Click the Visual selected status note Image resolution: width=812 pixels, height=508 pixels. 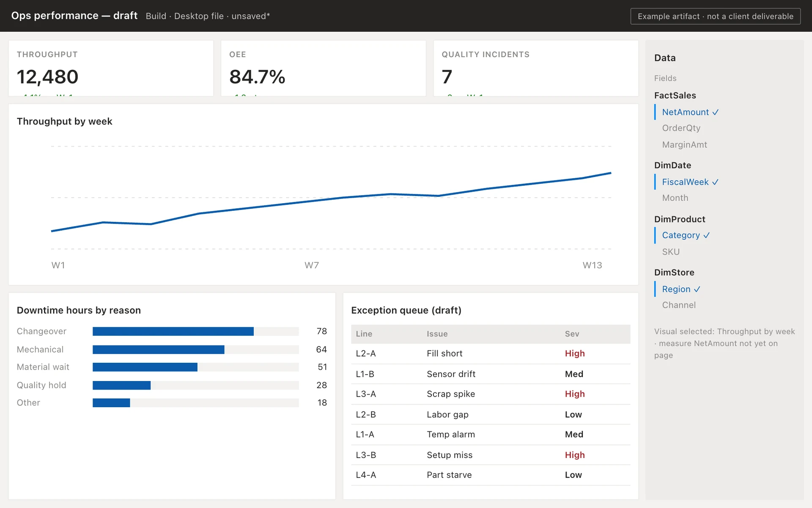pyautogui.click(x=724, y=343)
